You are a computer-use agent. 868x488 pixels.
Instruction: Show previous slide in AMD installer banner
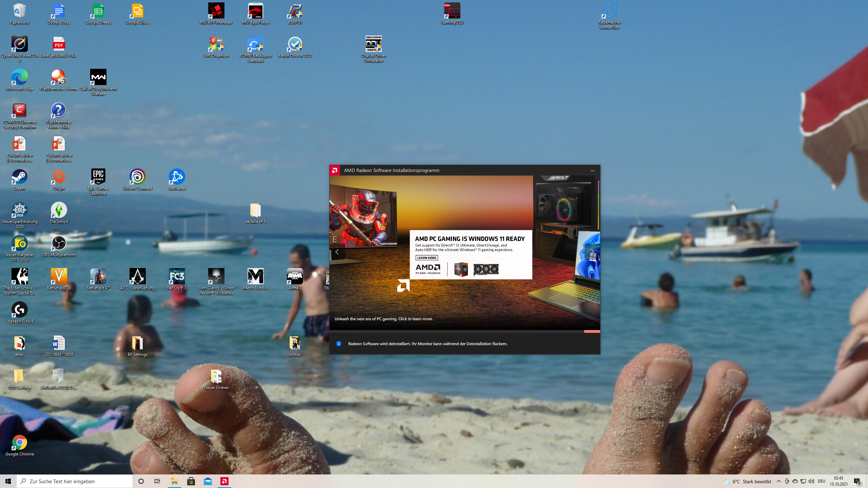coord(337,252)
